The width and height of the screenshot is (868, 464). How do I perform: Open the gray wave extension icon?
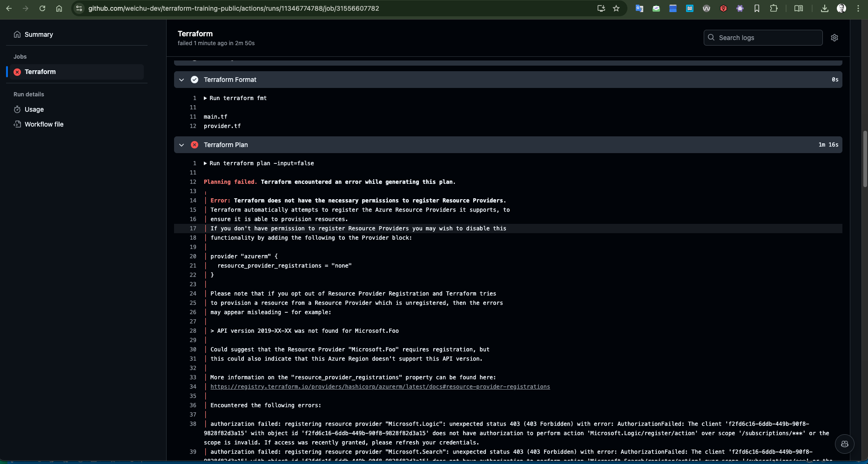tap(707, 8)
